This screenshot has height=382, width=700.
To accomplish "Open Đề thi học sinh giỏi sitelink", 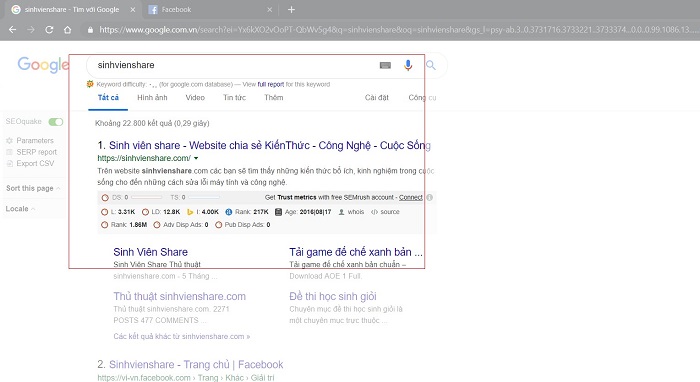I will [x=333, y=296].
